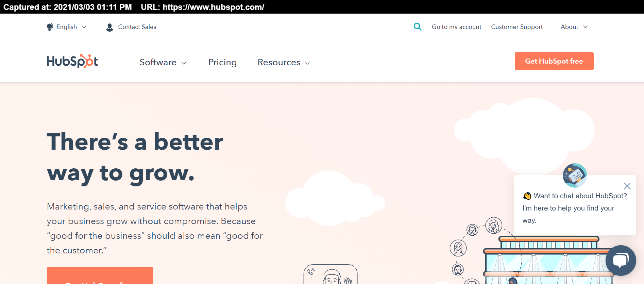Open the chat widget bubble
This screenshot has height=284, width=644.
[621, 261]
